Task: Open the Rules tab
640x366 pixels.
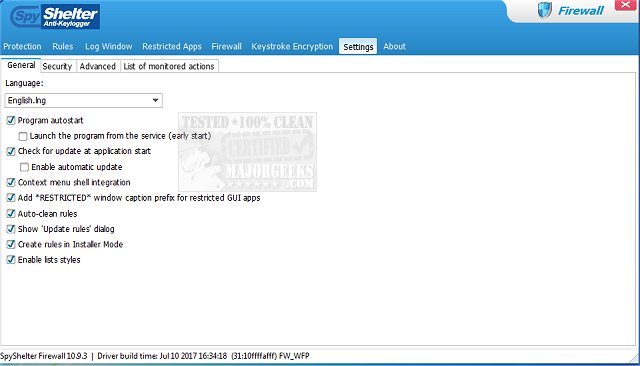Action: [x=62, y=47]
